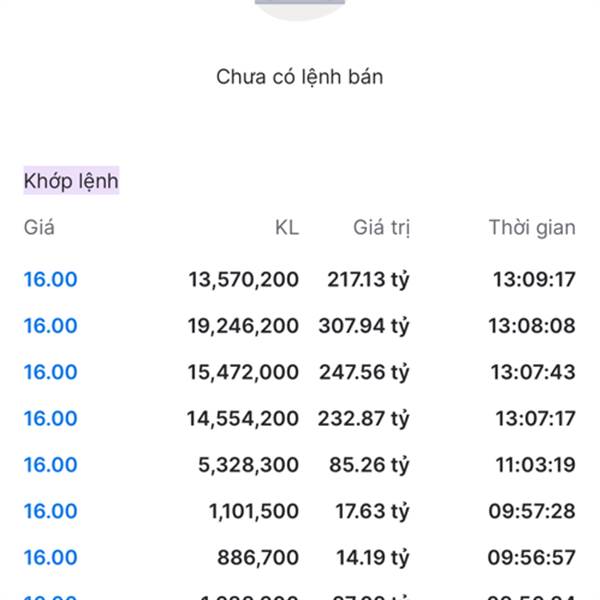Click the KL column header

287,227
